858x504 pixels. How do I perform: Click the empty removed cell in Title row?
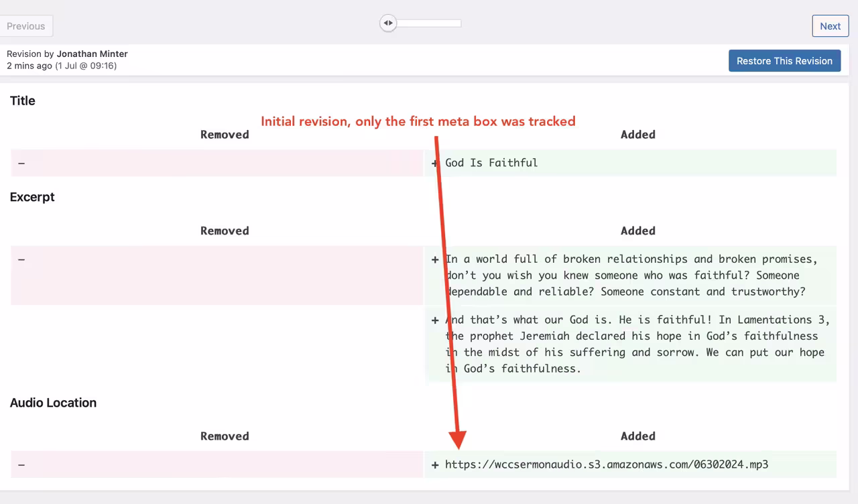(x=217, y=163)
